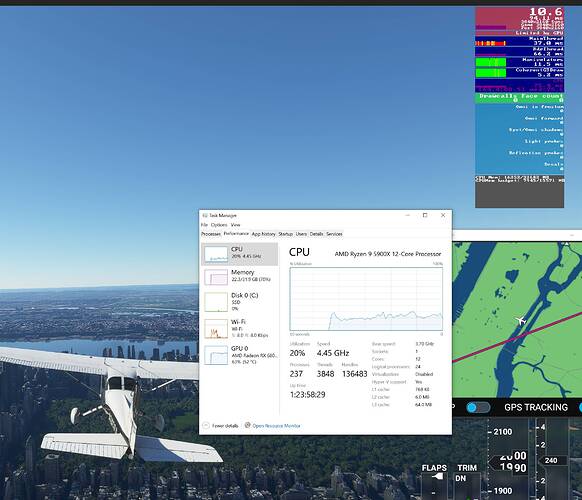The image size is (582, 500).
Task: Click the airplane icon on the VFR map
Action: click(x=521, y=320)
